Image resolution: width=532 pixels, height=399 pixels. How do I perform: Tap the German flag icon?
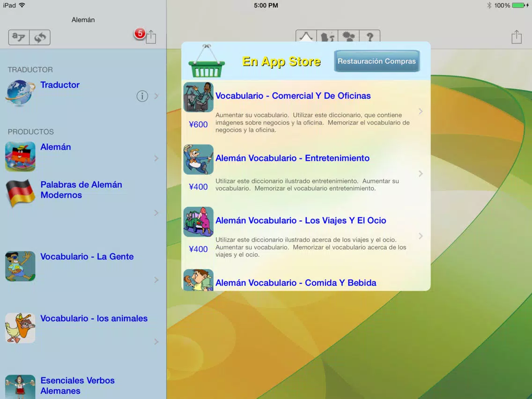20,193
